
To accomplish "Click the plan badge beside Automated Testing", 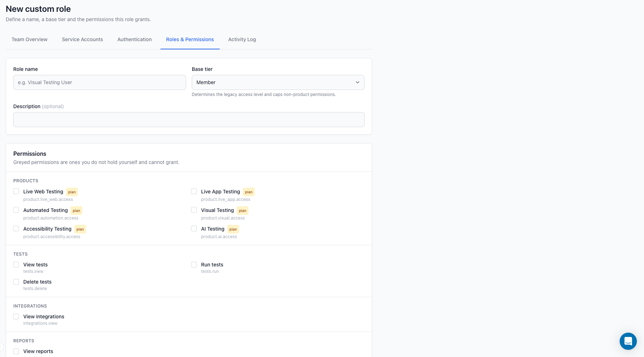I will (76, 211).
